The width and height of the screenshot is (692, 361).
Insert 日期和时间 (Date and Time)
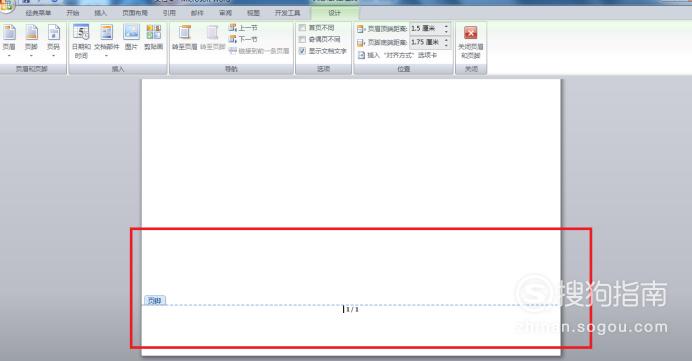pyautogui.click(x=81, y=41)
